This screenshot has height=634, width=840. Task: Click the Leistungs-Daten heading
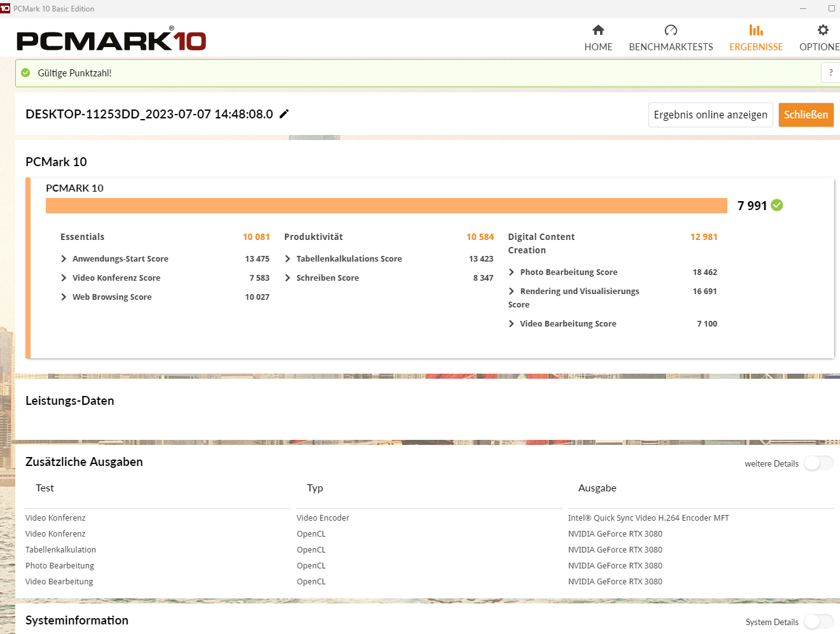(x=70, y=400)
